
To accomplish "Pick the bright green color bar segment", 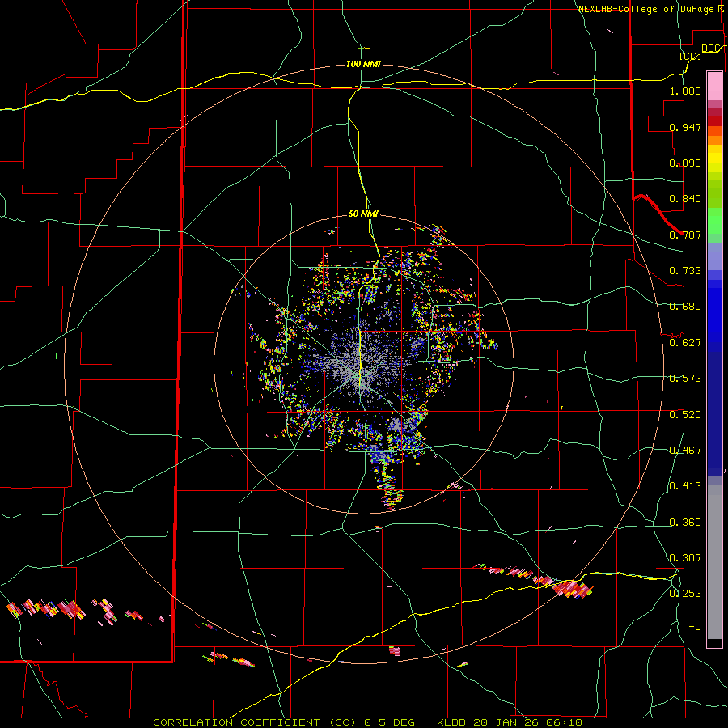I will click(714, 221).
